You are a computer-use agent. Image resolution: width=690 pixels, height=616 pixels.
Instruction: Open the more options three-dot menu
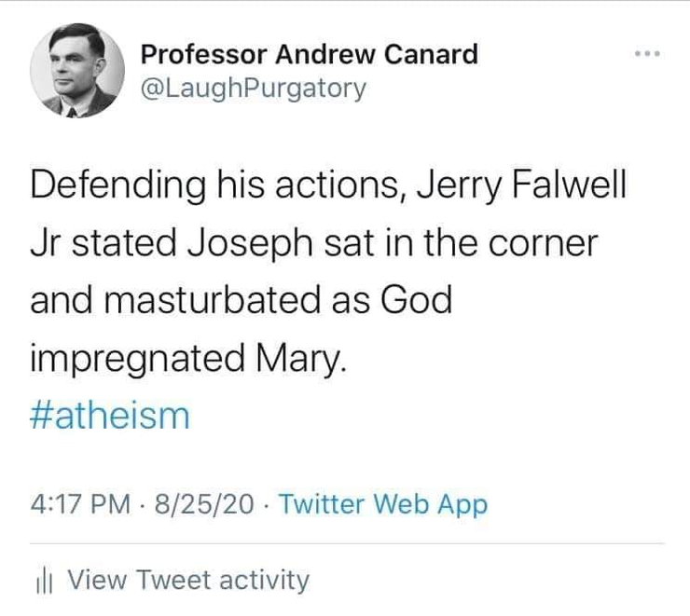point(646,54)
